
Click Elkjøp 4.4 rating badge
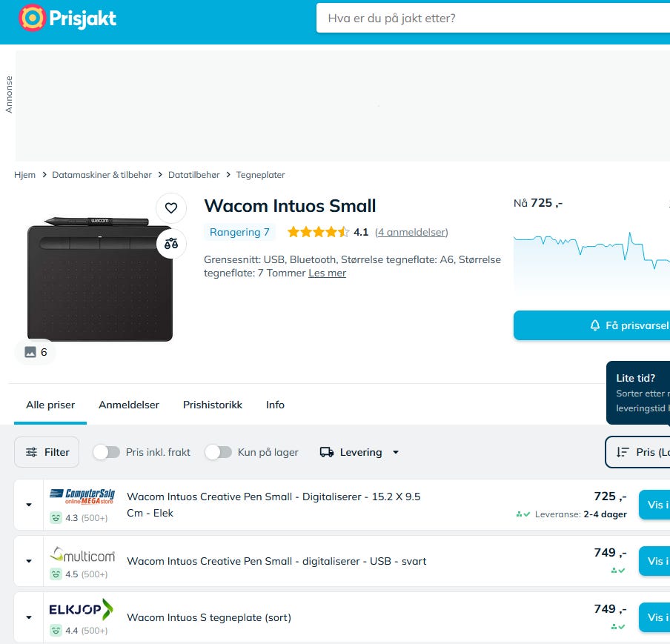coord(79,631)
